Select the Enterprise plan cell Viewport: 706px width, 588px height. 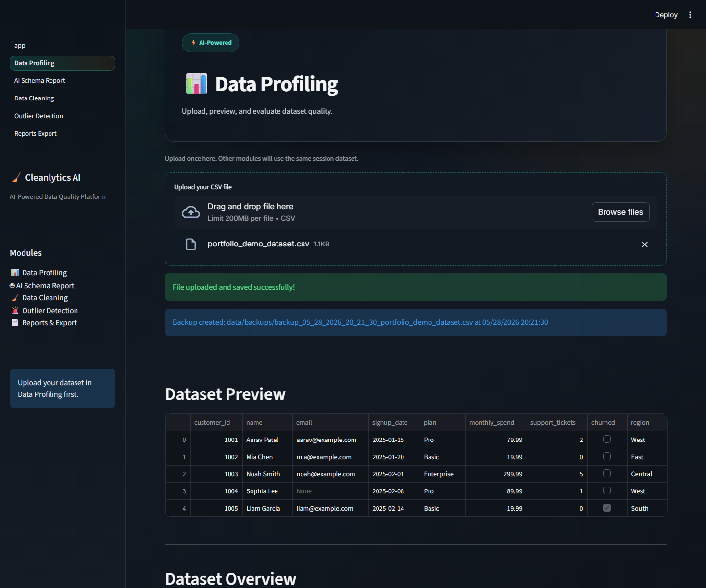(442, 474)
